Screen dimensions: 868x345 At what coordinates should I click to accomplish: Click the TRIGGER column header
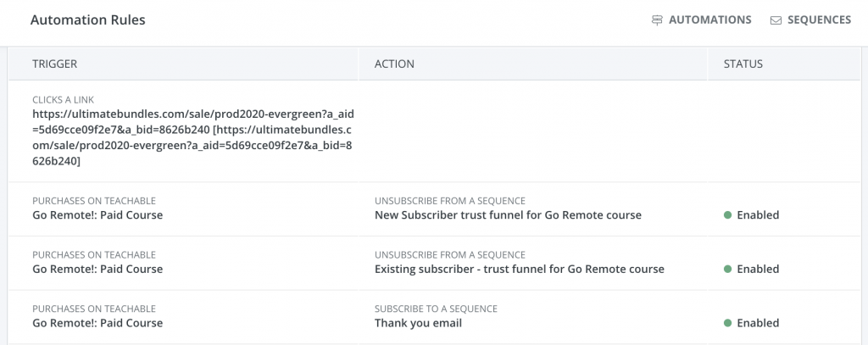point(55,64)
